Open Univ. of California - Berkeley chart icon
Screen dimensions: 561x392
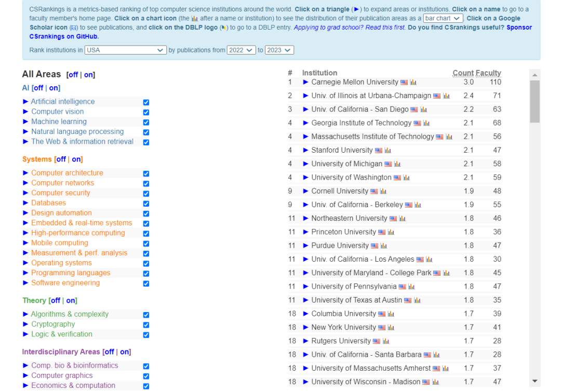418,205
